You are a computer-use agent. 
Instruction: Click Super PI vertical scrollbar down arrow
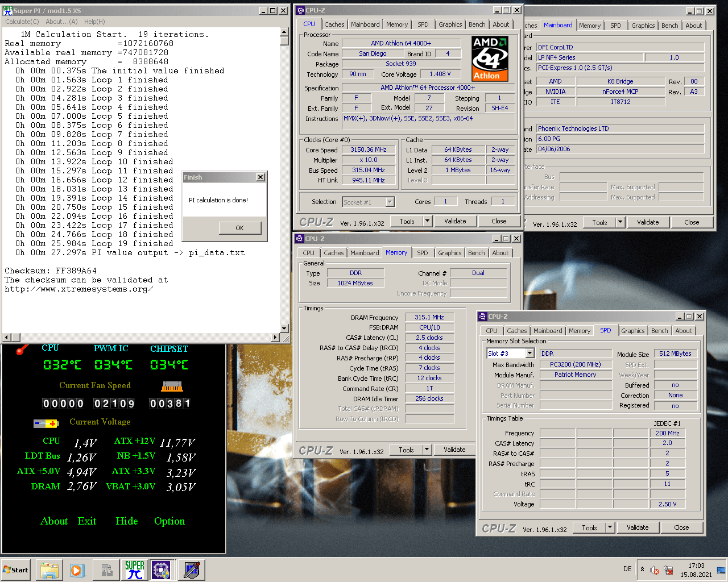[284, 328]
